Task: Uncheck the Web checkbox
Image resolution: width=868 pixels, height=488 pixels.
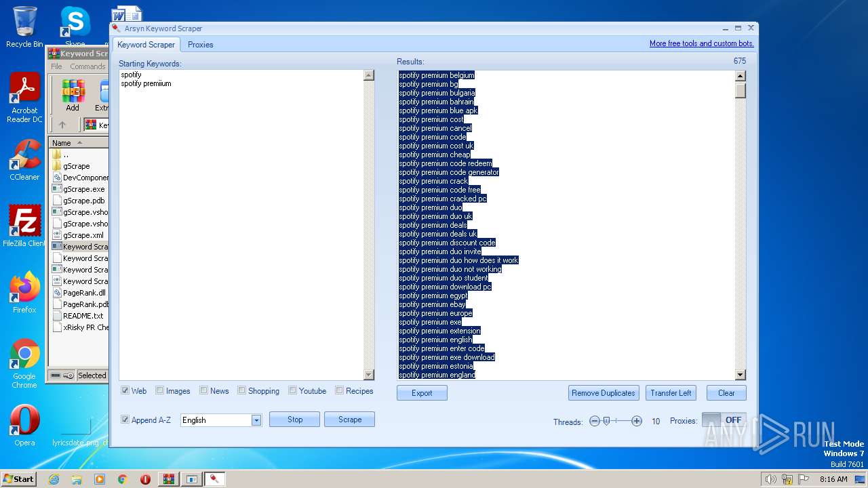Action: (125, 390)
